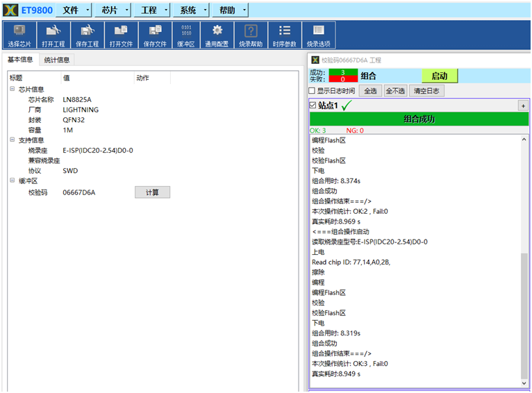Click the 计算 checksum button
This screenshot has width=532, height=393.
pos(152,192)
